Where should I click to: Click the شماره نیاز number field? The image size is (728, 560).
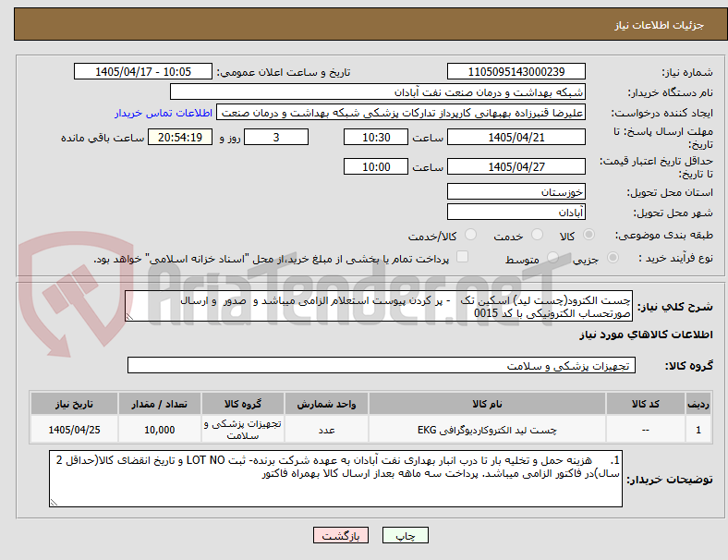tap(516, 71)
